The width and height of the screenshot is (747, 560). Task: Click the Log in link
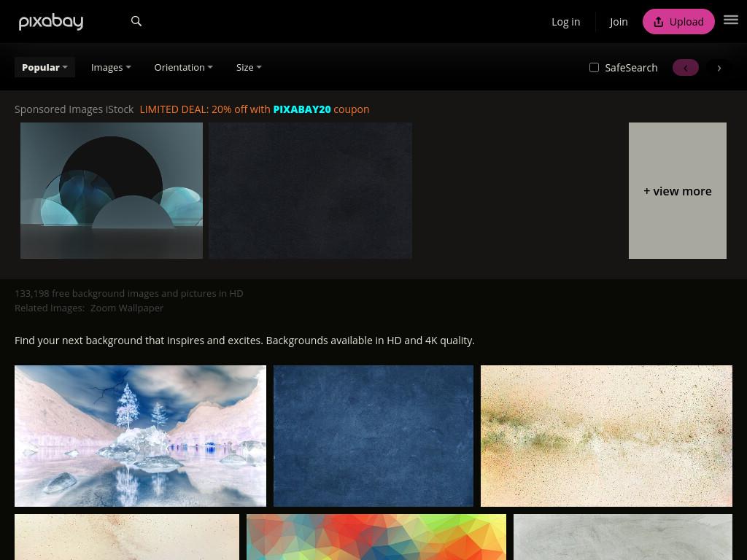point(565,22)
